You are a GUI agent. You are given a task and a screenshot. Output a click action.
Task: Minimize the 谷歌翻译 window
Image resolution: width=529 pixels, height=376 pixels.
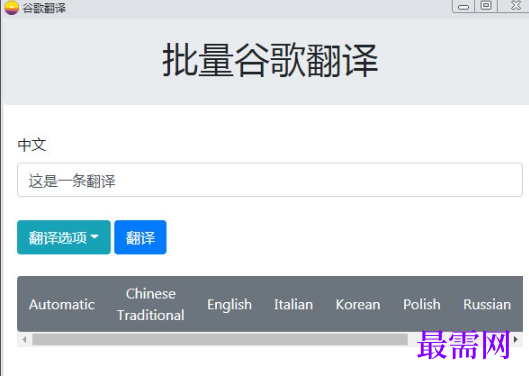tap(464, 6)
